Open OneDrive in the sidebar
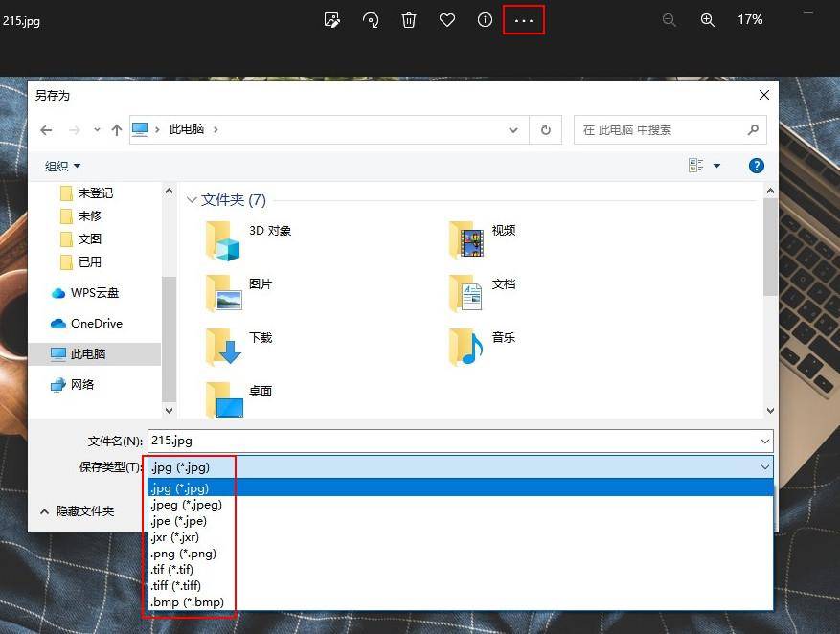 [87, 324]
